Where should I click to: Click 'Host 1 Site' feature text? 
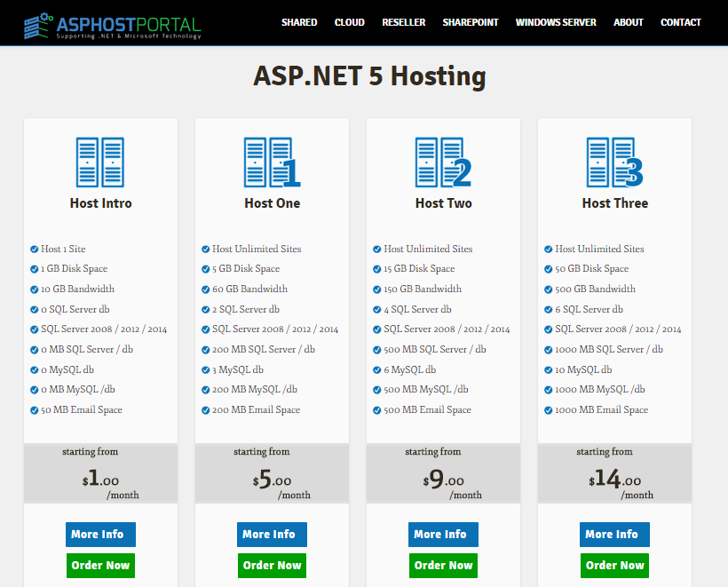pos(63,249)
